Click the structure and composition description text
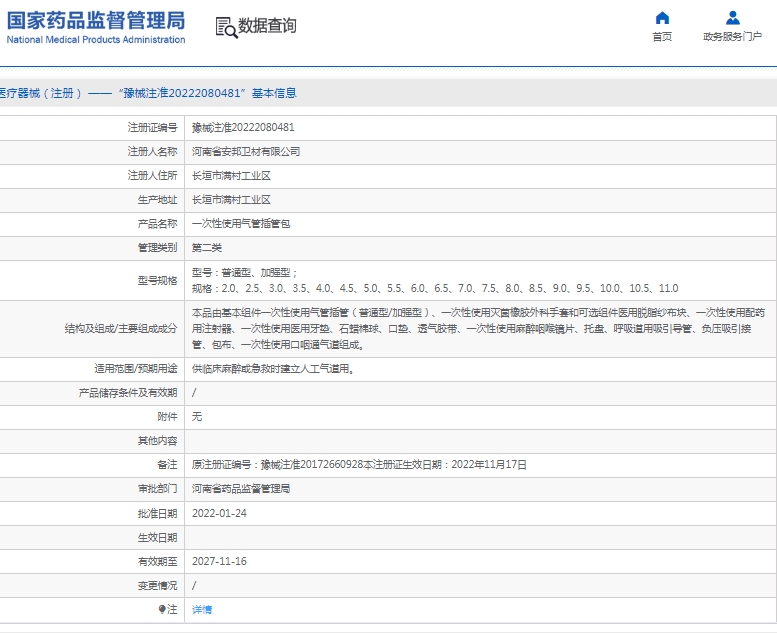Image resolution: width=777 pixels, height=633 pixels. (x=478, y=329)
